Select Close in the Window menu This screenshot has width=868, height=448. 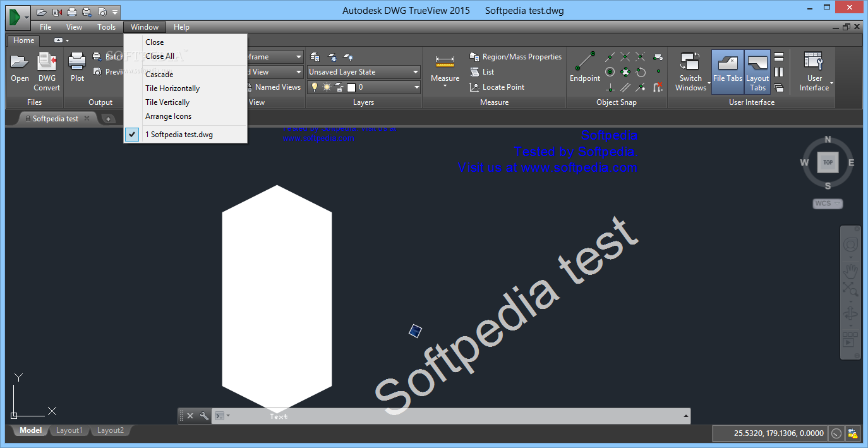(185, 42)
